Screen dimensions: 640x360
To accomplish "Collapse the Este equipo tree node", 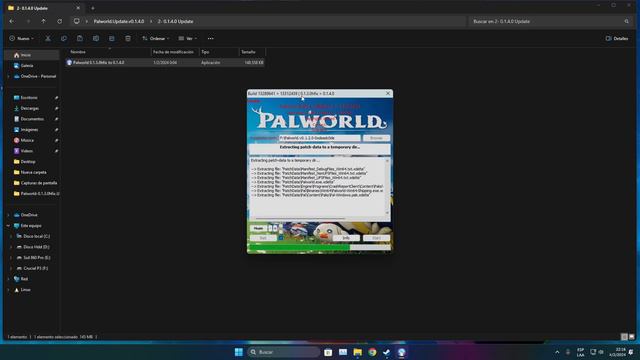I will click(9, 225).
